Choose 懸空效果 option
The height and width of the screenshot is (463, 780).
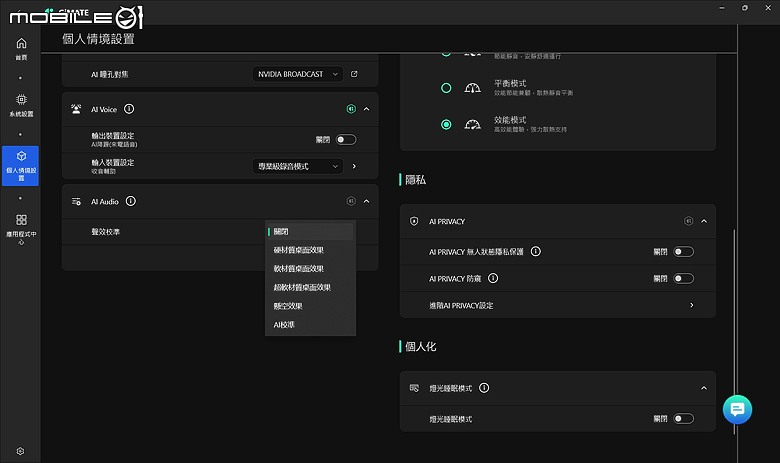point(310,306)
